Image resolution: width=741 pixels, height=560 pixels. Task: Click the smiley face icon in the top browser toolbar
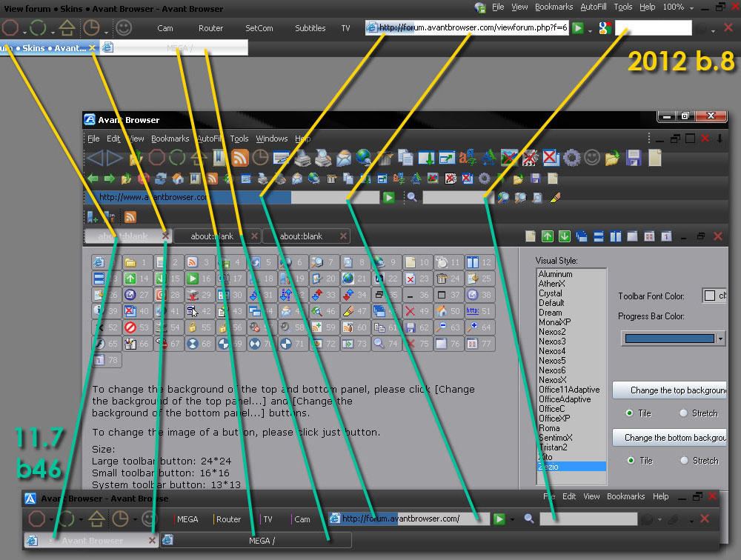pyautogui.click(x=124, y=28)
